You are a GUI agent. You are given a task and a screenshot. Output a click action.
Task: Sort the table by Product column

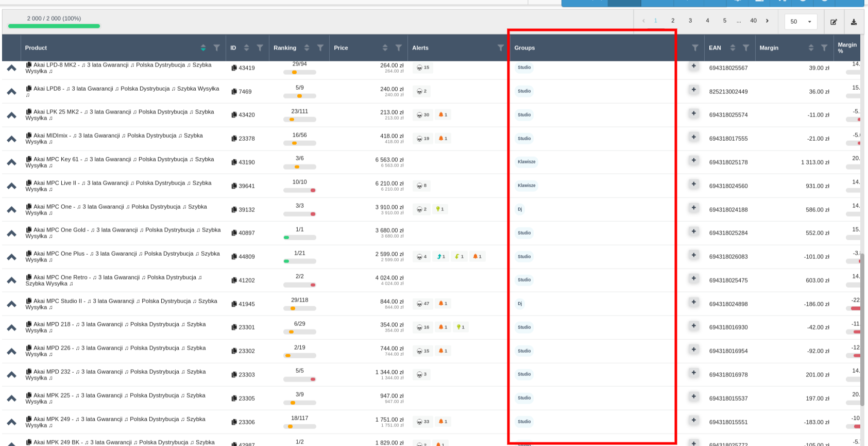click(203, 48)
